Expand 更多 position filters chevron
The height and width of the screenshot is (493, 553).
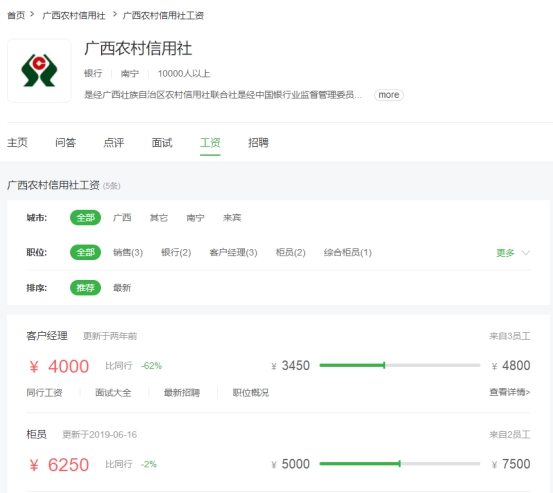click(525, 252)
